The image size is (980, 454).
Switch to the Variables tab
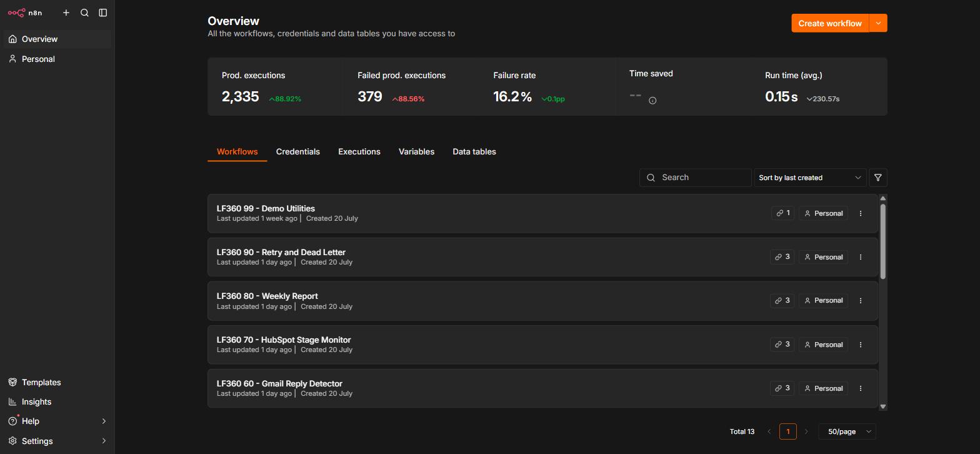(416, 152)
